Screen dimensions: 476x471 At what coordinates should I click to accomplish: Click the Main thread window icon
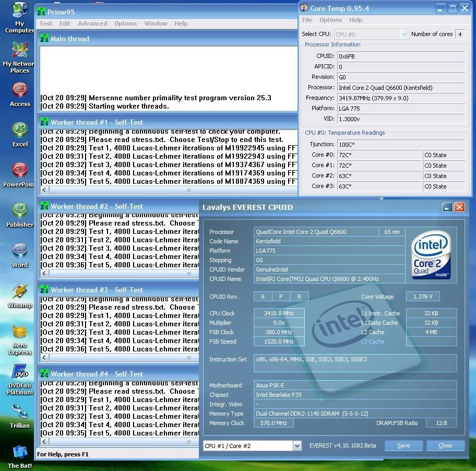44,39
